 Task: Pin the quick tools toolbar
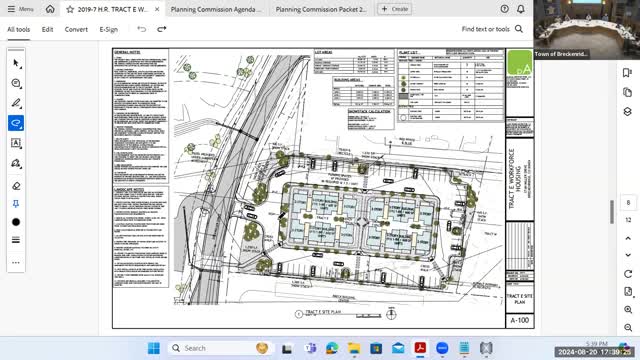tap(16, 204)
